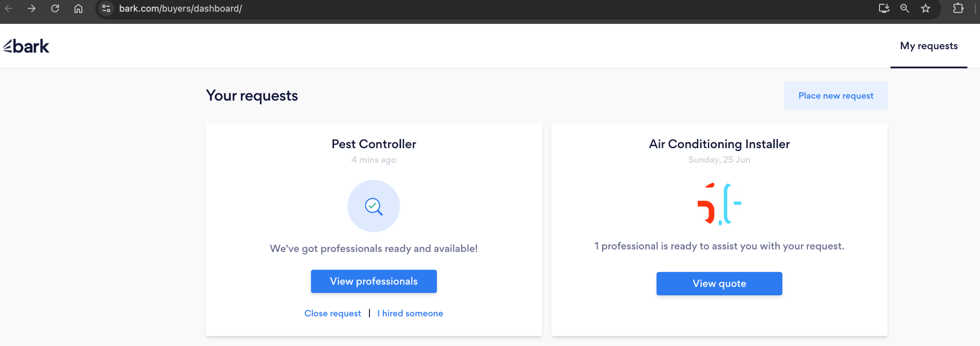Open site information icon in address bar
980x346 pixels.
coord(106,9)
